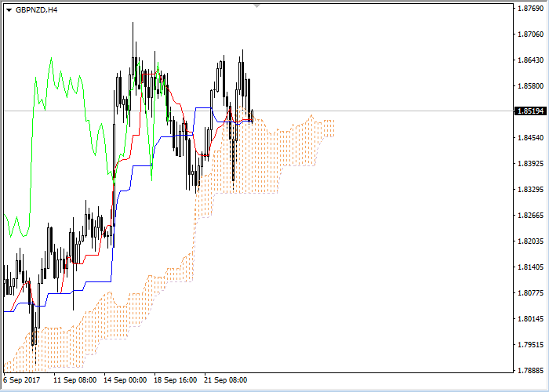Click price scale value 1.82665
Image resolution: width=549 pixels, height=392 pixels.
[x=530, y=216]
